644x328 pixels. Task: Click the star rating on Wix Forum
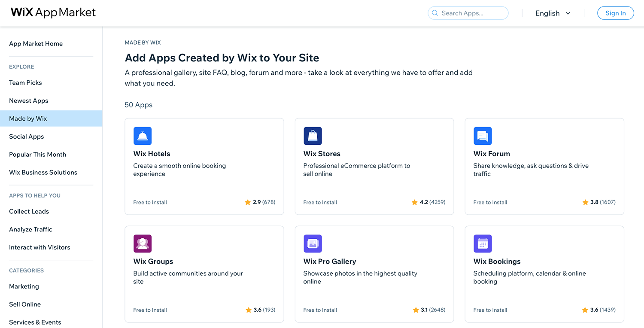[599, 202]
